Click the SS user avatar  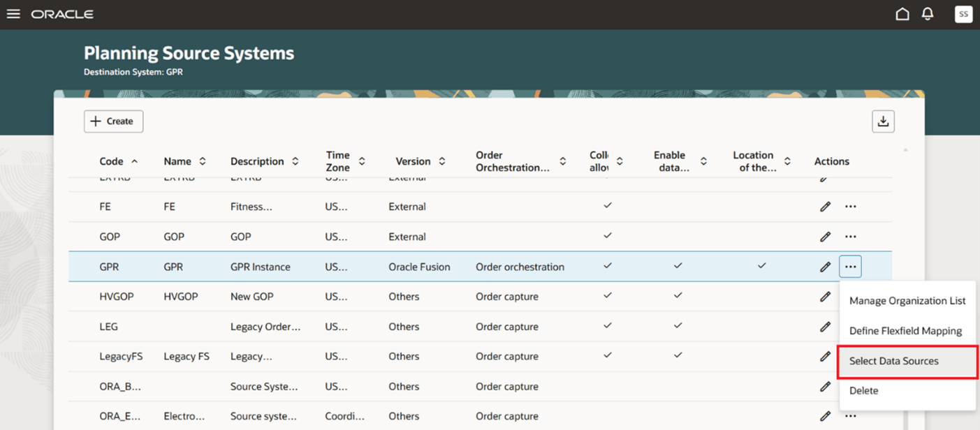(963, 13)
